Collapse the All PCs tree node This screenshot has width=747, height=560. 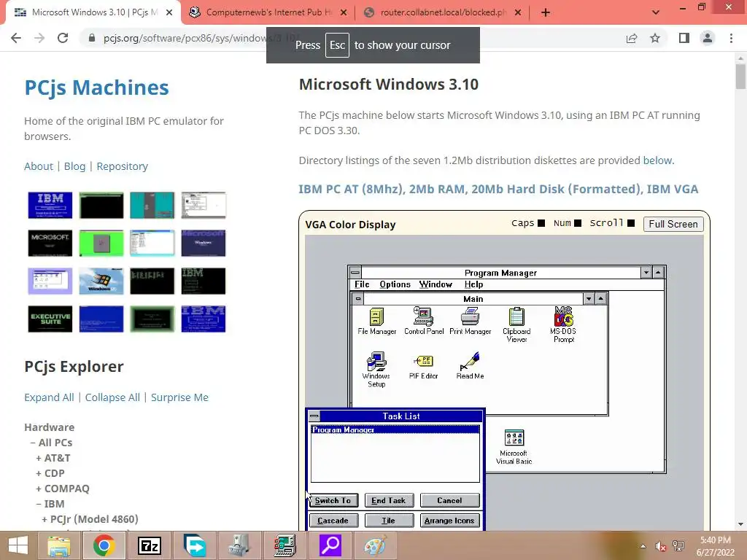33,443
